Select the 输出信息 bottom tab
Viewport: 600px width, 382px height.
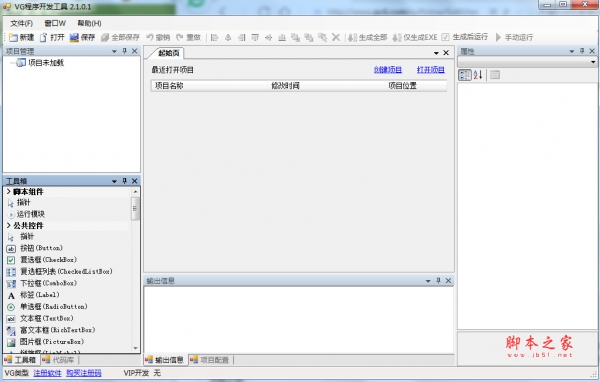pos(165,360)
